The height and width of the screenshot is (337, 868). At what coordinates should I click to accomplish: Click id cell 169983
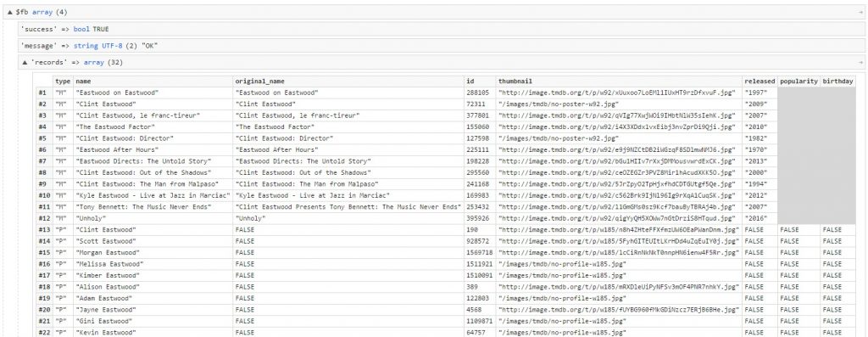[480, 195]
